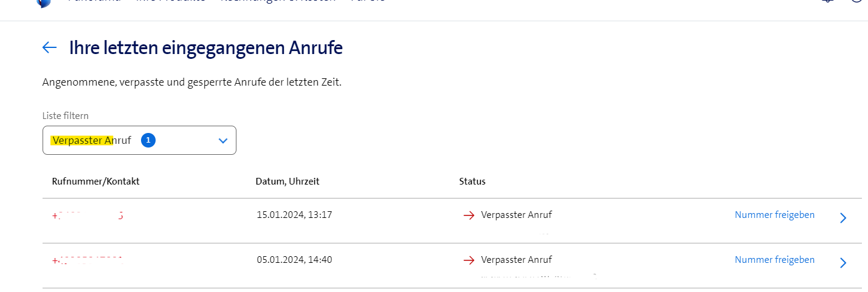
Task: Open the 'Liste filtern' dropdown
Action: tap(139, 140)
